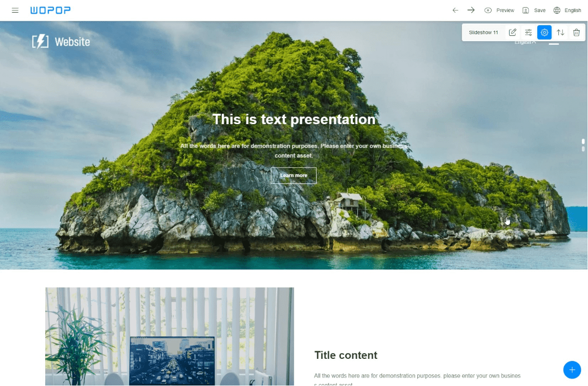The width and height of the screenshot is (588, 386).
Task: Select the first slide indicator dot
Action: click(583, 141)
